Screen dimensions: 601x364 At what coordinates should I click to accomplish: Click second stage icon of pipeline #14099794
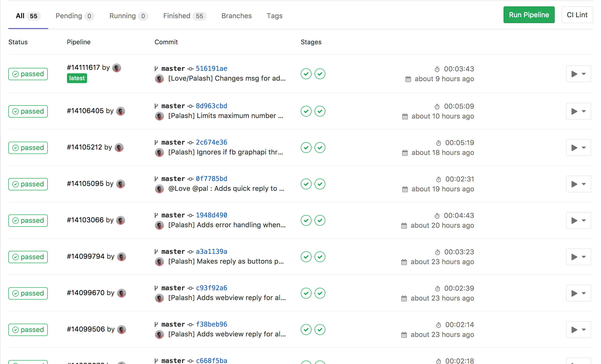[x=320, y=257]
